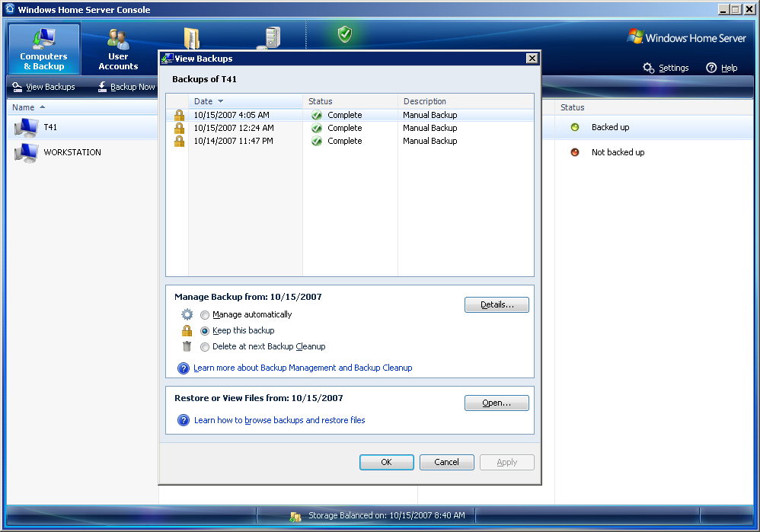Click the Backup Now toolbar button
This screenshot has width=760, height=532.
126,87
